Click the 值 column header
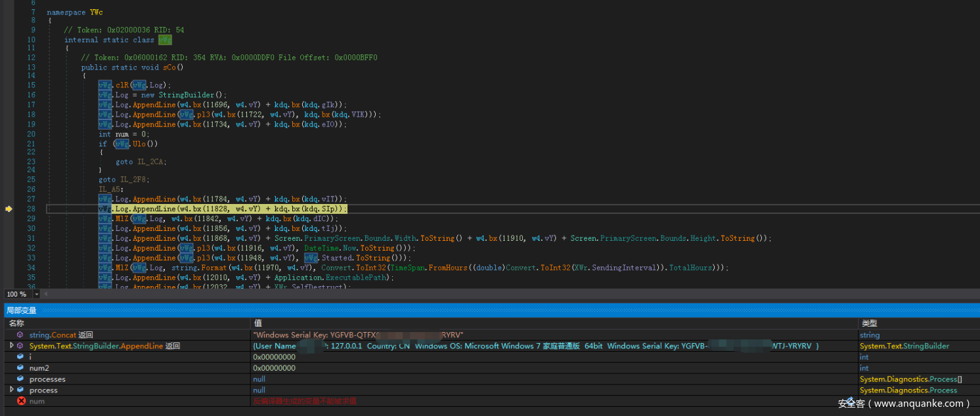The width and height of the screenshot is (980, 416). (x=258, y=323)
